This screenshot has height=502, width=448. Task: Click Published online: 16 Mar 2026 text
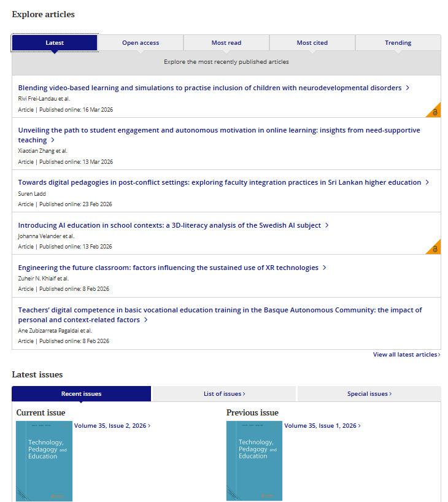pos(76,109)
